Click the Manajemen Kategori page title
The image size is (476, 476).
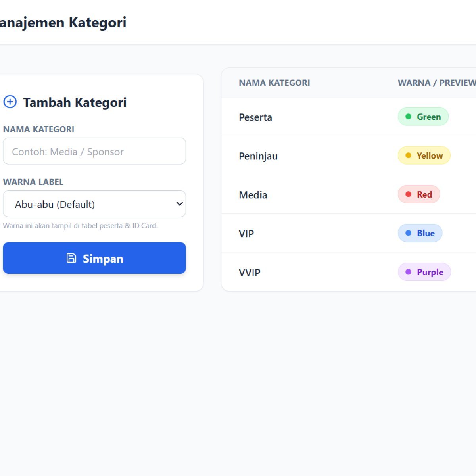[x=63, y=23]
